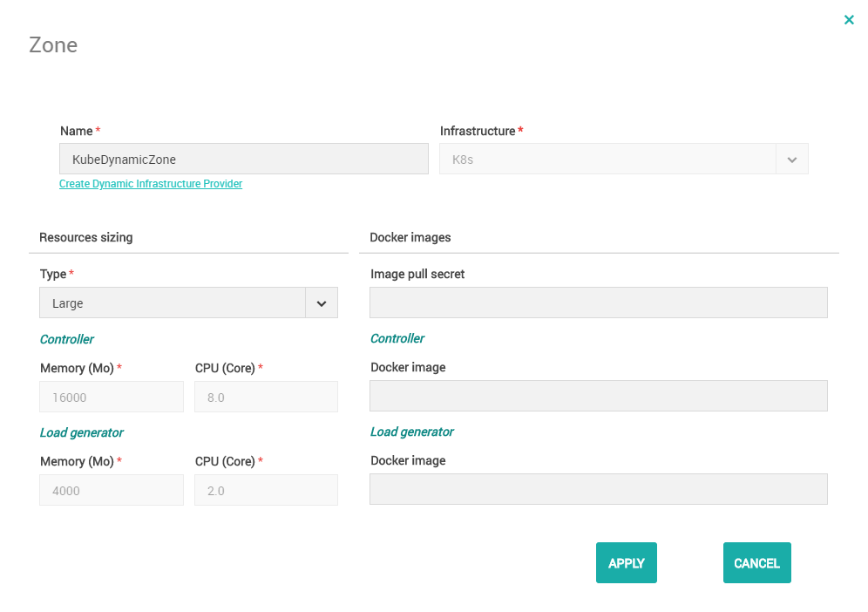Click the Load generator Memory field showing 4000
This screenshot has height=612, width=868.
click(112, 490)
